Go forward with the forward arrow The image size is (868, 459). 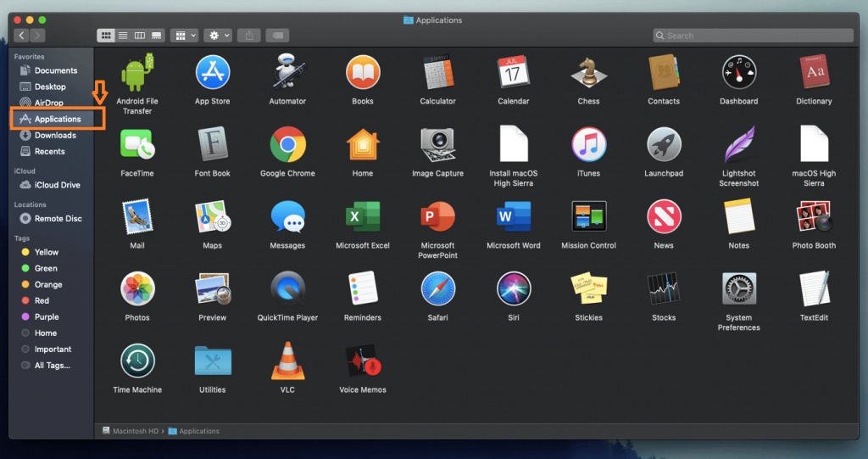pos(37,36)
